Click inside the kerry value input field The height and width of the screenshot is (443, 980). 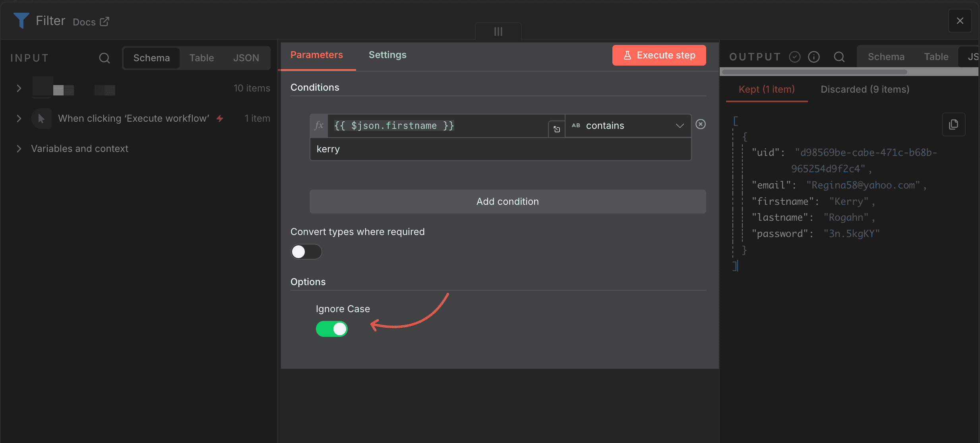click(500, 149)
